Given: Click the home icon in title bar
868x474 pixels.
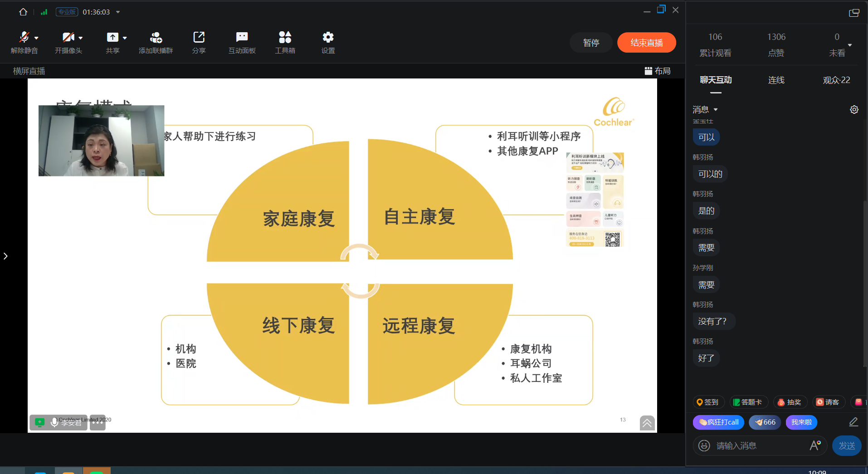Looking at the screenshot, I should (x=23, y=12).
